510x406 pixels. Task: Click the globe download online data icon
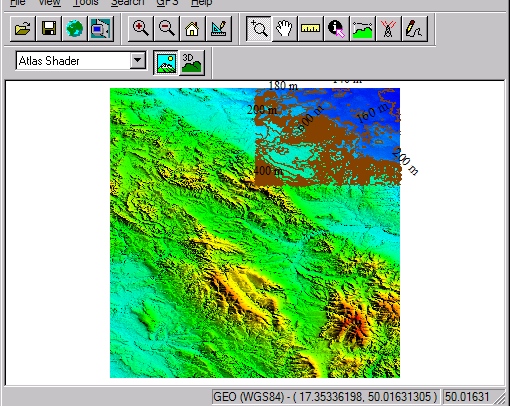click(x=75, y=29)
